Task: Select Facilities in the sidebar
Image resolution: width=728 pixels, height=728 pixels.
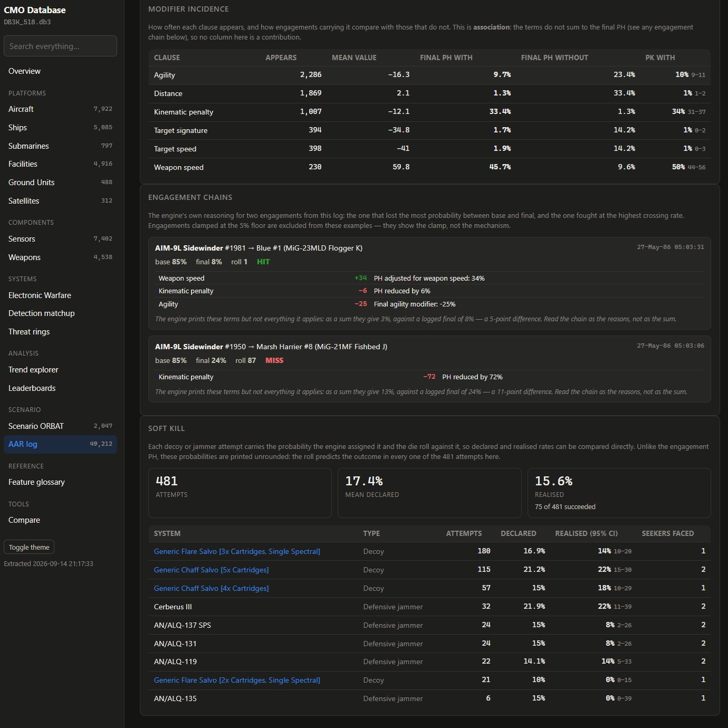Action: (60, 164)
